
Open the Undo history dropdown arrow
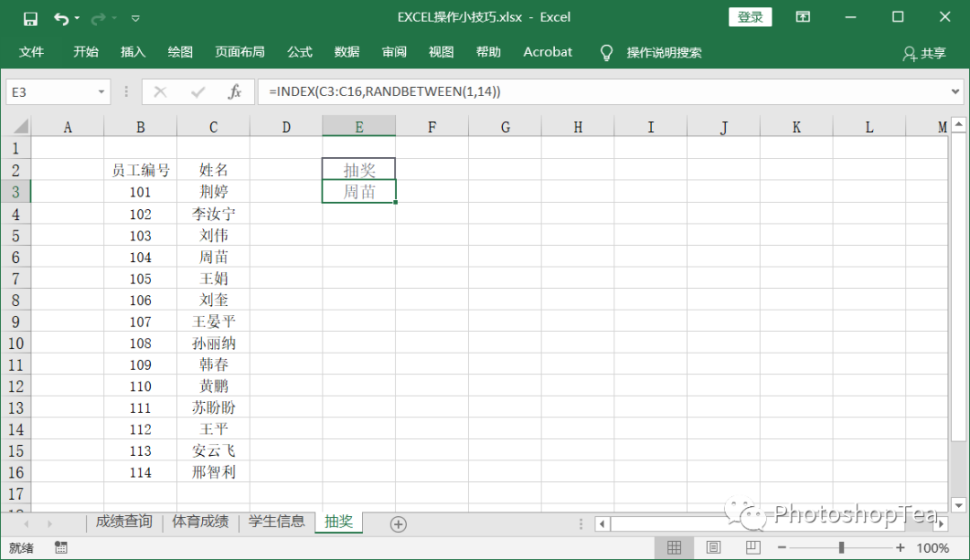click(x=77, y=19)
